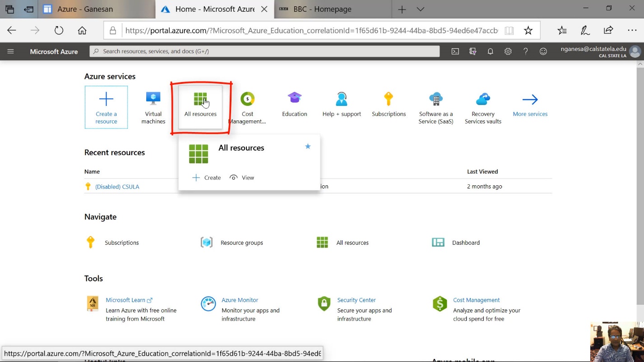Open the (Disabled) CSULA recent resource
This screenshot has height=362, width=644.
coord(117,187)
